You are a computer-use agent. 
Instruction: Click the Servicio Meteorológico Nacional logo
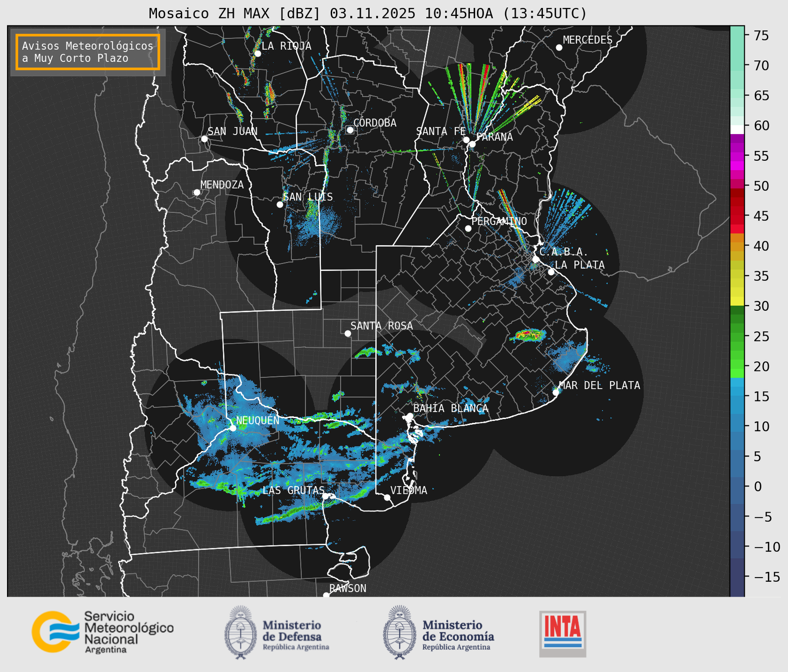(x=102, y=632)
